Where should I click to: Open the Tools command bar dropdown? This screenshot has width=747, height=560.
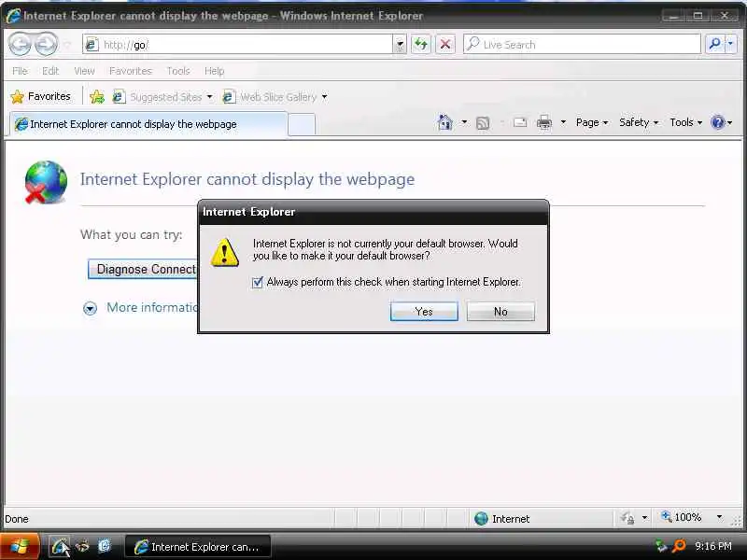pos(686,122)
